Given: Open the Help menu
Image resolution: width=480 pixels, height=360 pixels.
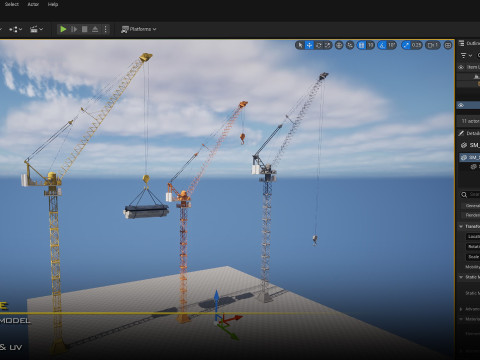Looking at the screenshot, I should click(x=53, y=4).
